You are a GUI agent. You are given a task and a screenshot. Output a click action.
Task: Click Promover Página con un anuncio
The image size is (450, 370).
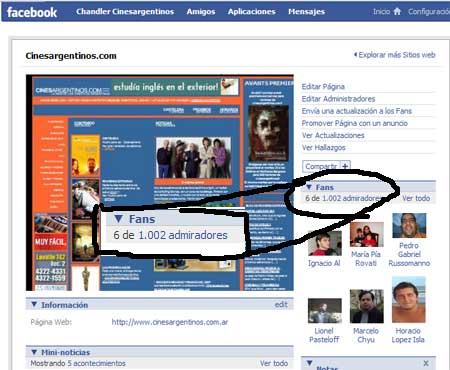[355, 123]
